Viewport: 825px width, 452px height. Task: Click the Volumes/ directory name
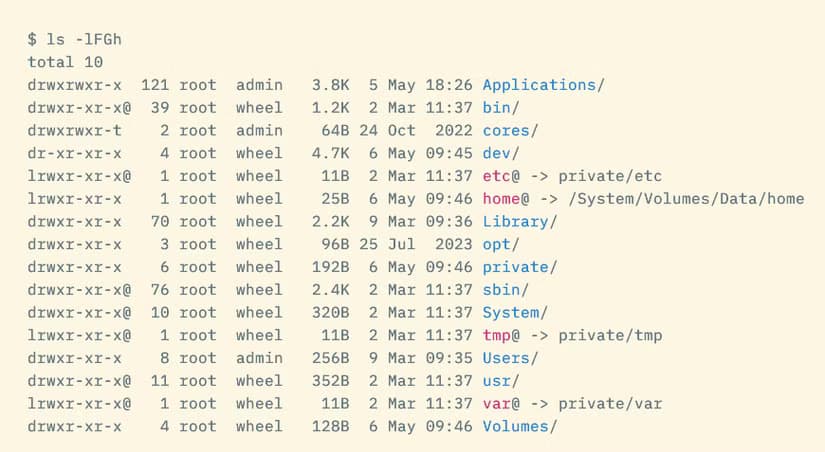(x=520, y=426)
